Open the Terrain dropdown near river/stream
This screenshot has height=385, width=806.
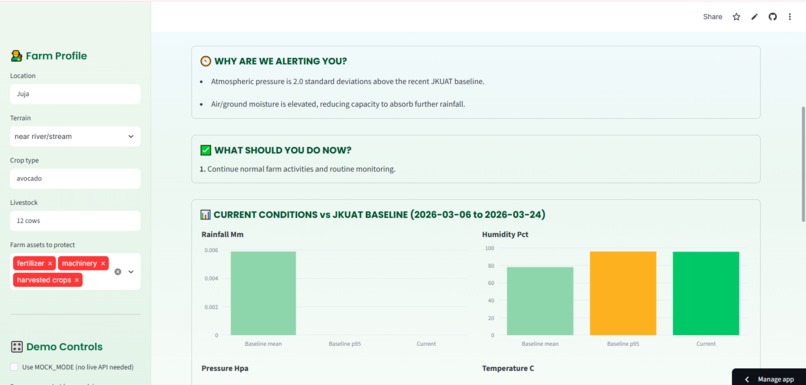75,136
